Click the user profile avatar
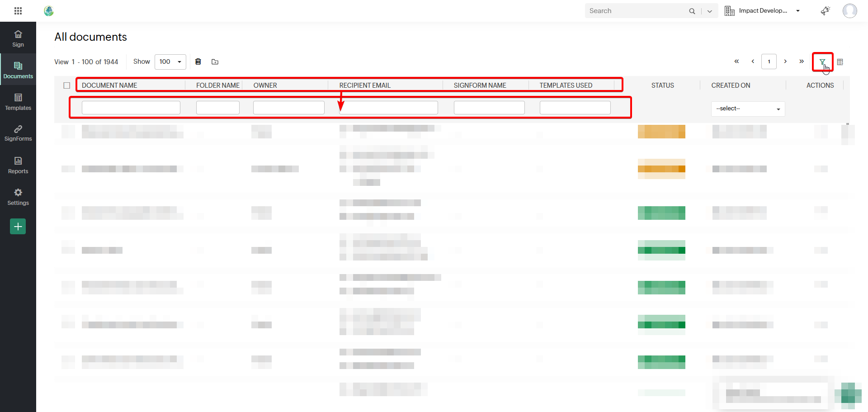Image resolution: width=868 pixels, height=412 pixels. pos(849,11)
